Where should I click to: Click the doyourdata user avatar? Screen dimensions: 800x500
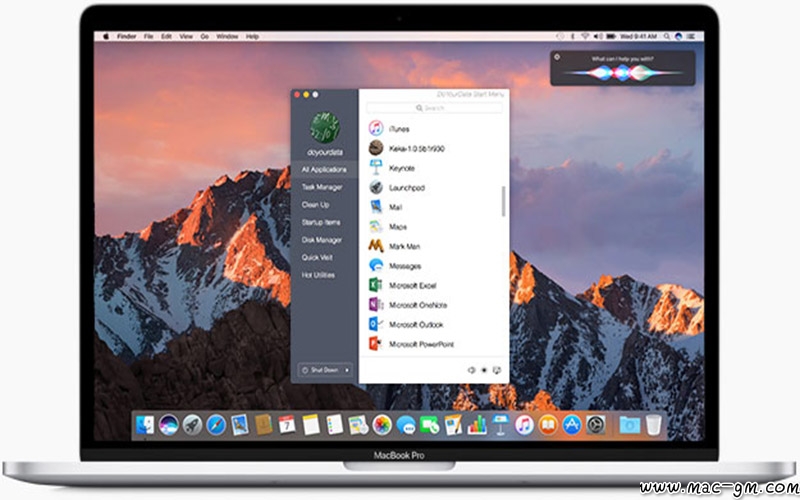(x=324, y=127)
